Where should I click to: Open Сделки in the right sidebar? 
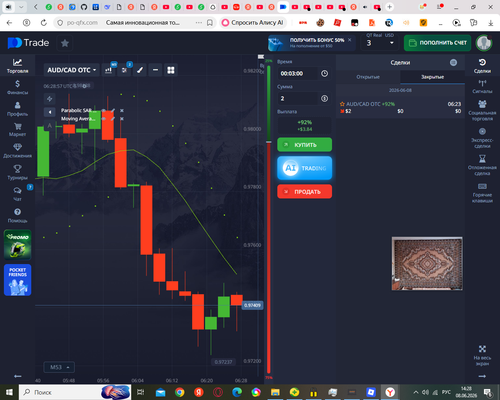coord(482,66)
